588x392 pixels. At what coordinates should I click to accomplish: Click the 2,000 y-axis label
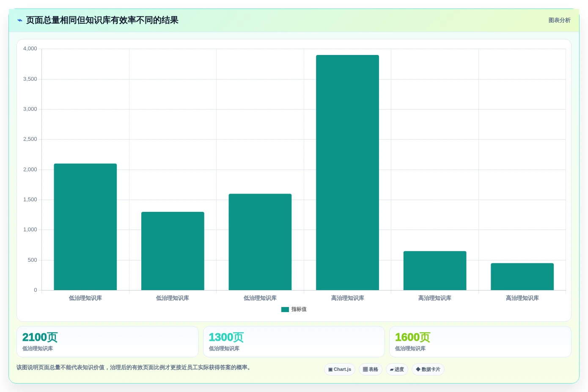click(x=30, y=170)
